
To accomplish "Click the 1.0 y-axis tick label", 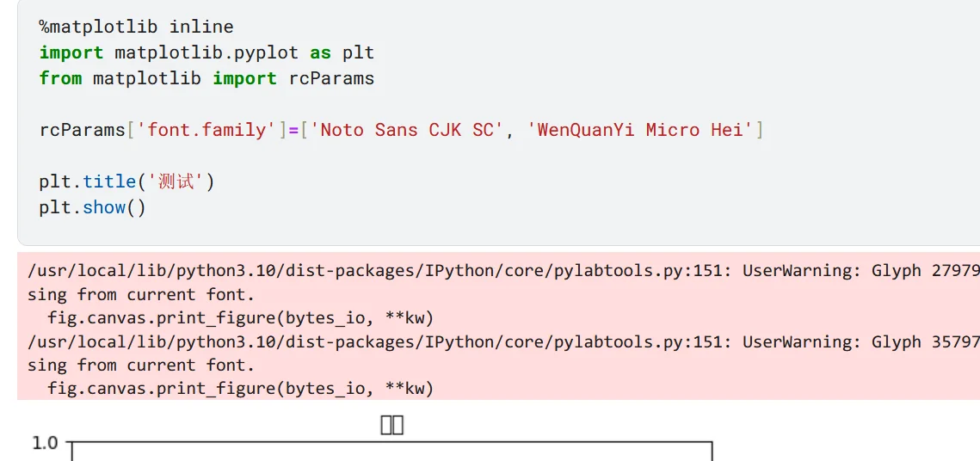I will [45, 444].
